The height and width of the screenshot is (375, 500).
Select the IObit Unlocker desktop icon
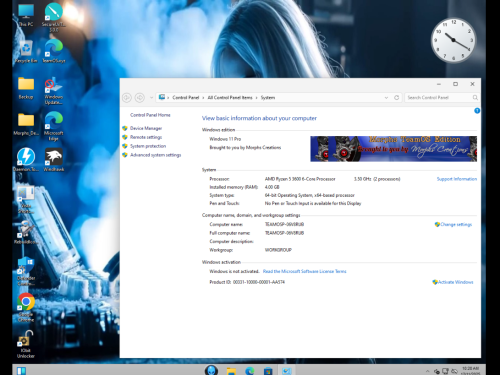click(x=26, y=344)
